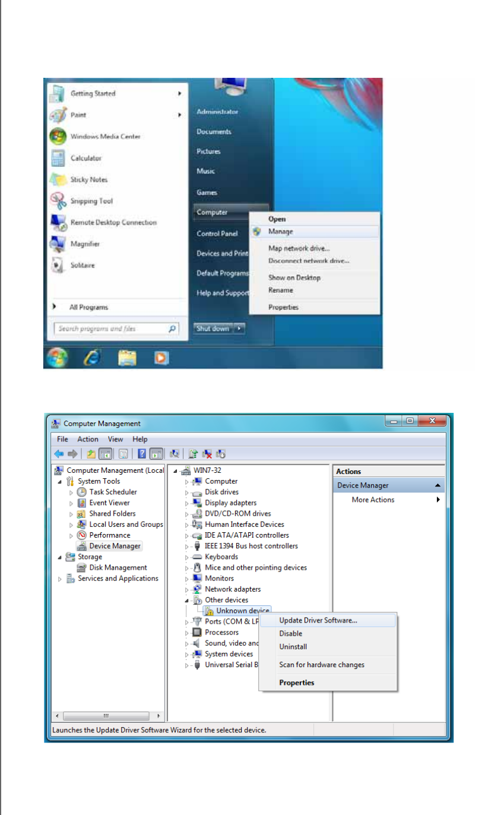Toggle Show/Hide Action Pane toolbar button
The width and height of the screenshot is (504, 815).
156,454
